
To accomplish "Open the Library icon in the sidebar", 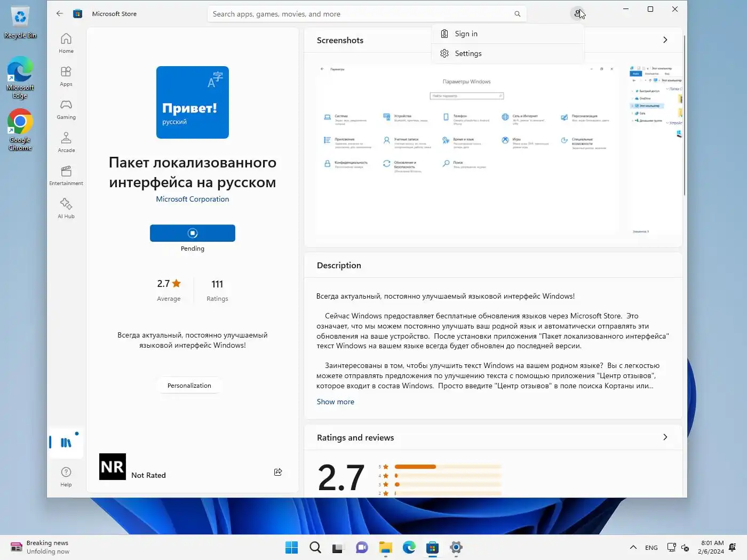I will tap(66, 443).
